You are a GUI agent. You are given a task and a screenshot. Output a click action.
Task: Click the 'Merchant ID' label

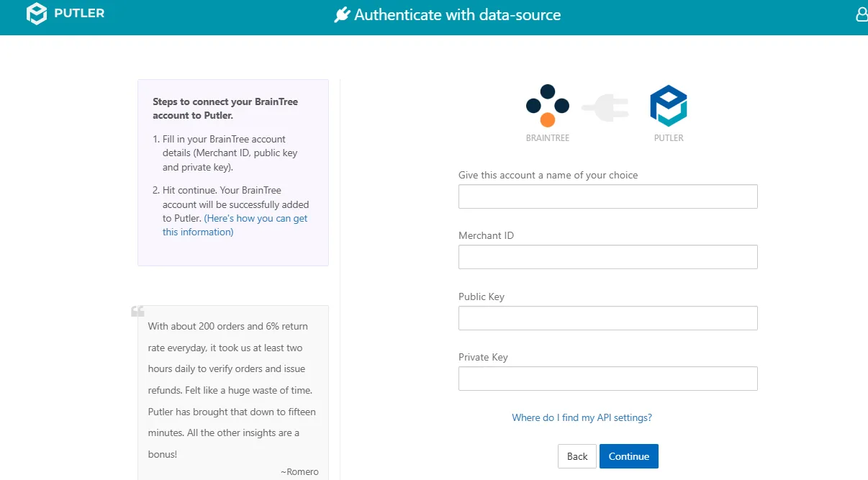(x=487, y=235)
